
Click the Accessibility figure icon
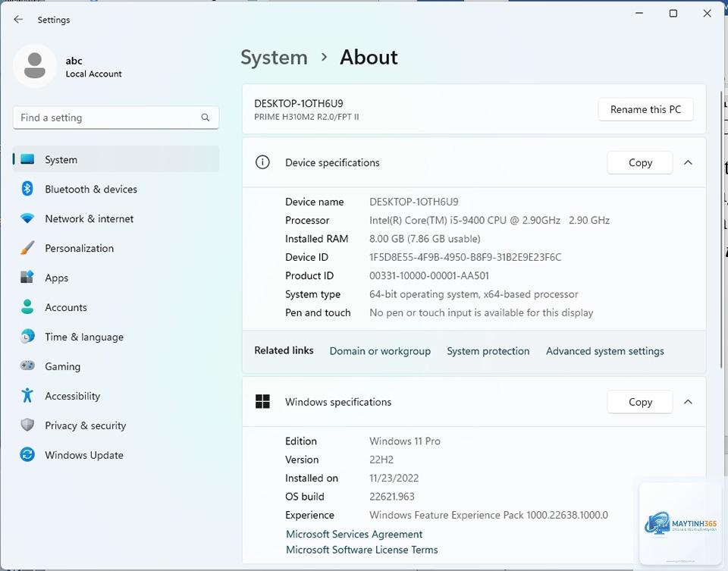tap(27, 396)
